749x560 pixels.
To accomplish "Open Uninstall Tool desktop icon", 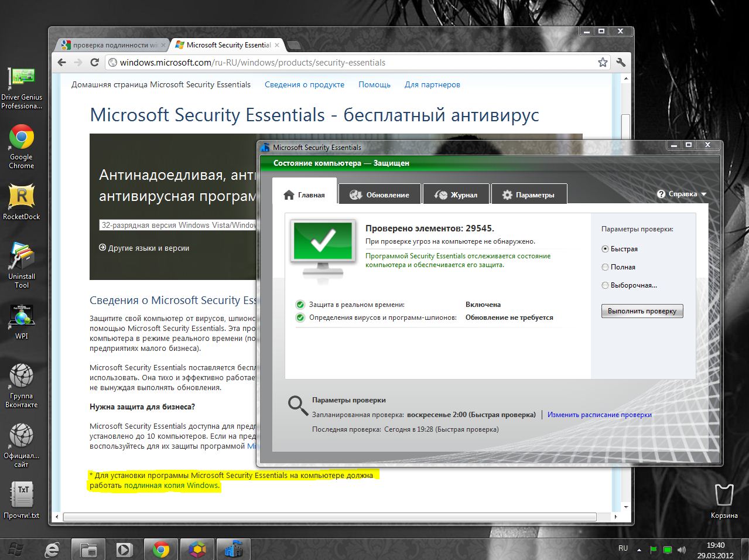I will (22, 265).
